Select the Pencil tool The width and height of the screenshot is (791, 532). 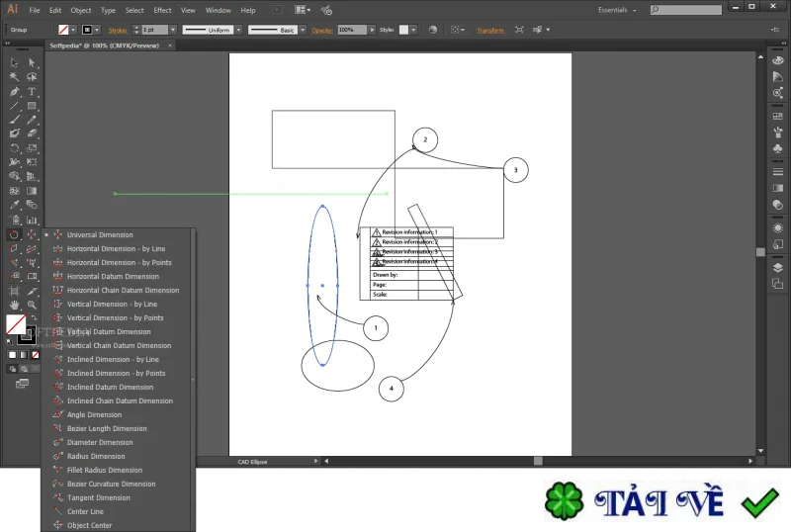tap(32, 120)
